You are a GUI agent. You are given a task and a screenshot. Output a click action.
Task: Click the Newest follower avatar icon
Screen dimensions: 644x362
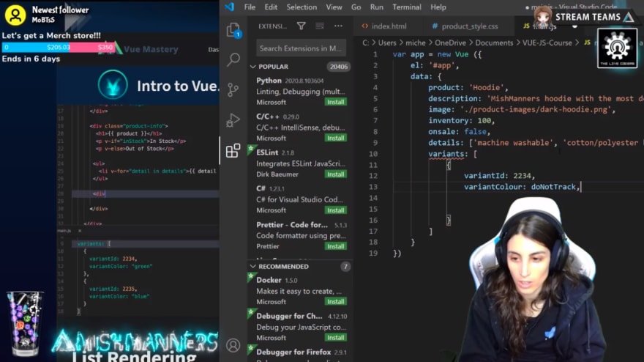(x=15, y=15)
